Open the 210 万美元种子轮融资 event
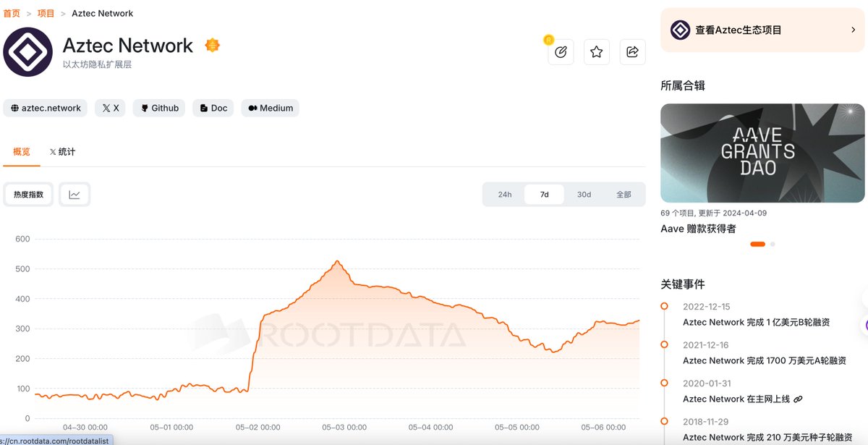 tap(767, 437)
